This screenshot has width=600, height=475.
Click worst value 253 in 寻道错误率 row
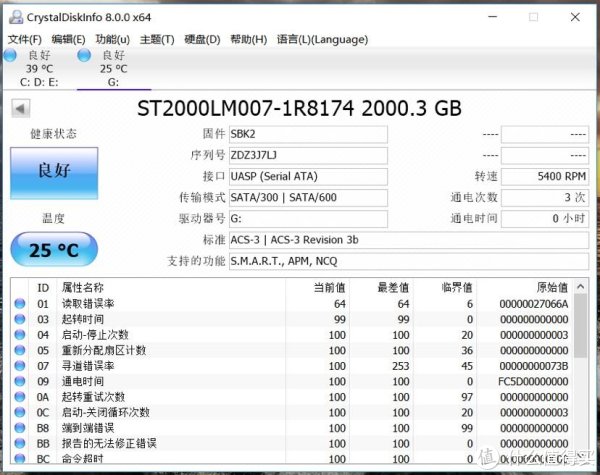click(x=401, y=366)
